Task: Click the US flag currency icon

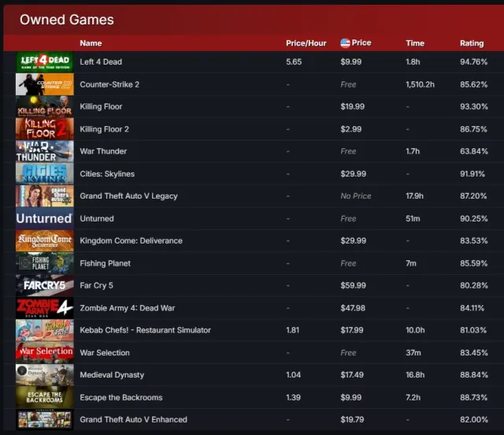Action: click(345, 43)
